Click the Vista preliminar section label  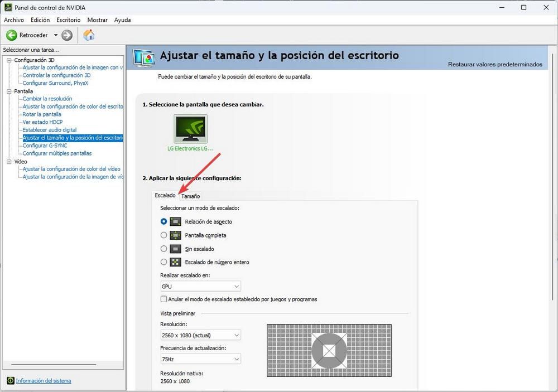pyautogui.click(x=177, y=313)
